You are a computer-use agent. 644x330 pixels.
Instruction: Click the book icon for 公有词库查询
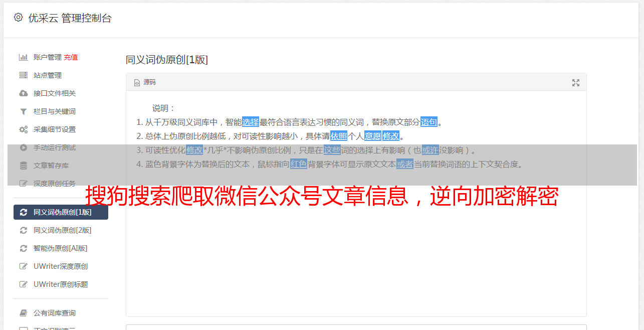pyautogui.click(x=23, y=313)
